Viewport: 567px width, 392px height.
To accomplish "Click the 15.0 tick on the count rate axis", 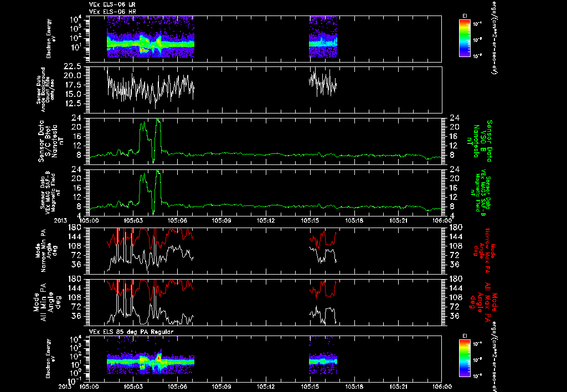I will tap(72, 94).
